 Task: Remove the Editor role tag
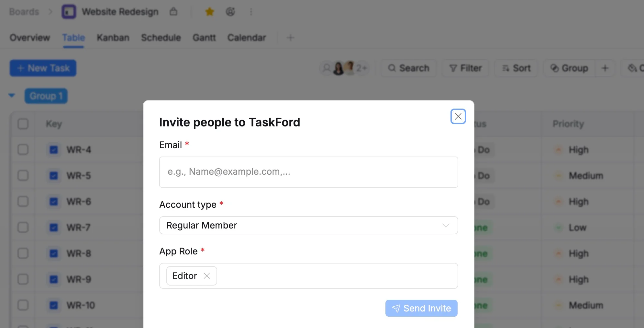(x=207, y=276)
